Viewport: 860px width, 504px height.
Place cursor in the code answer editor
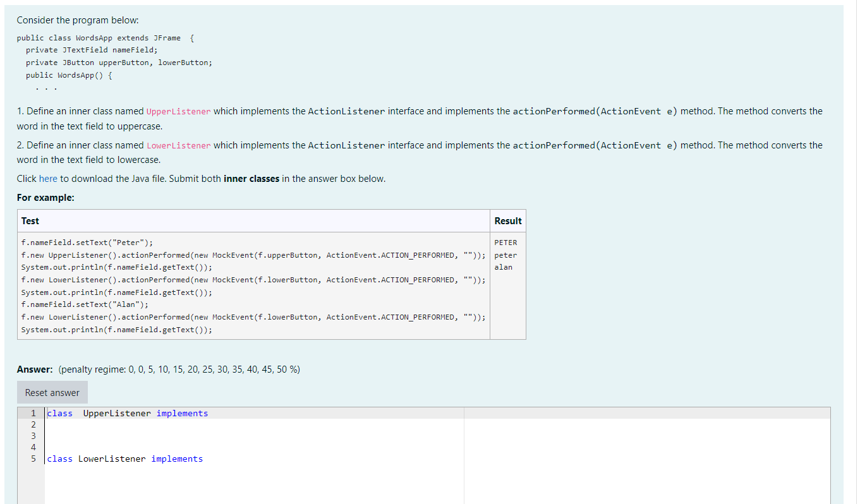point(253,436)
